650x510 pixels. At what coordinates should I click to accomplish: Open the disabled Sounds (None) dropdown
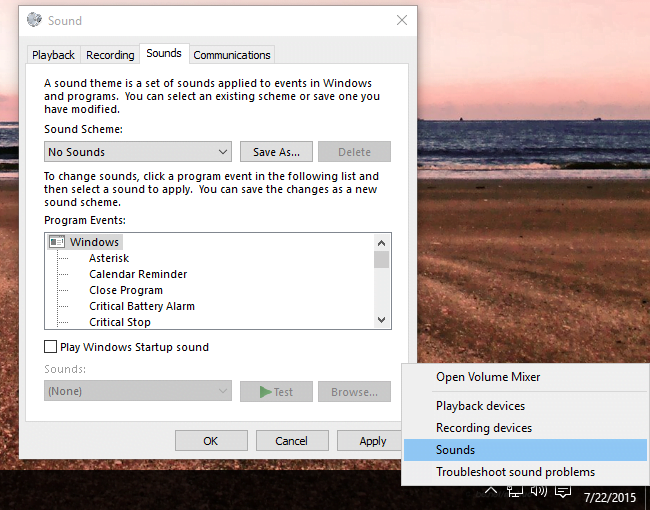click(138, 391)
